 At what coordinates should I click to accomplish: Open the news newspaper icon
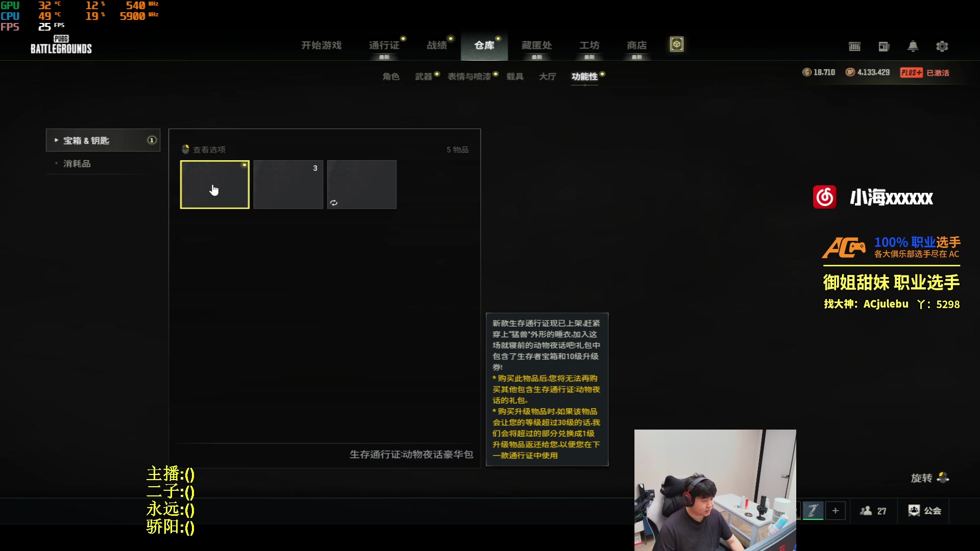click(x=884, y=46)
